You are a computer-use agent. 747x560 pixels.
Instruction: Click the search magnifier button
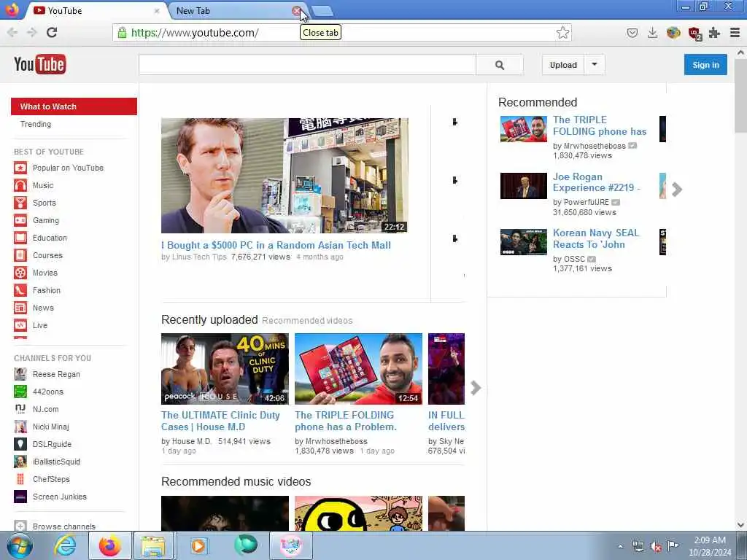pyautogui.click(x=499, y=65)
